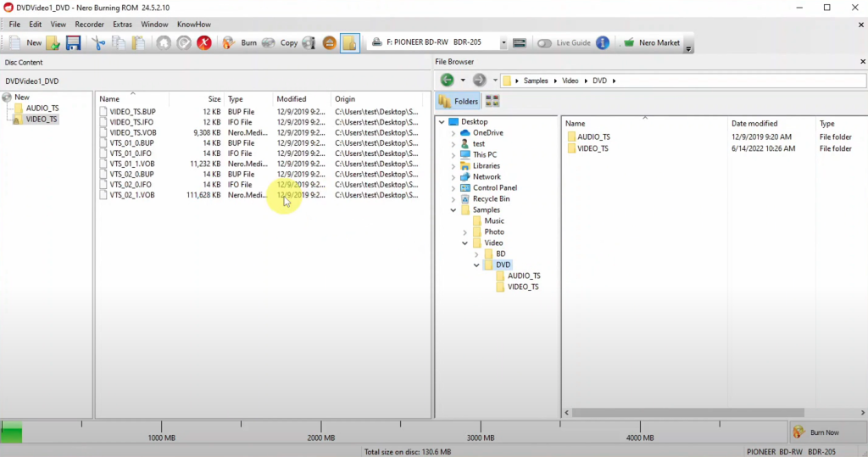Open the Recorder menu
This screenshot has height=457, width=868.
point(89,25)
